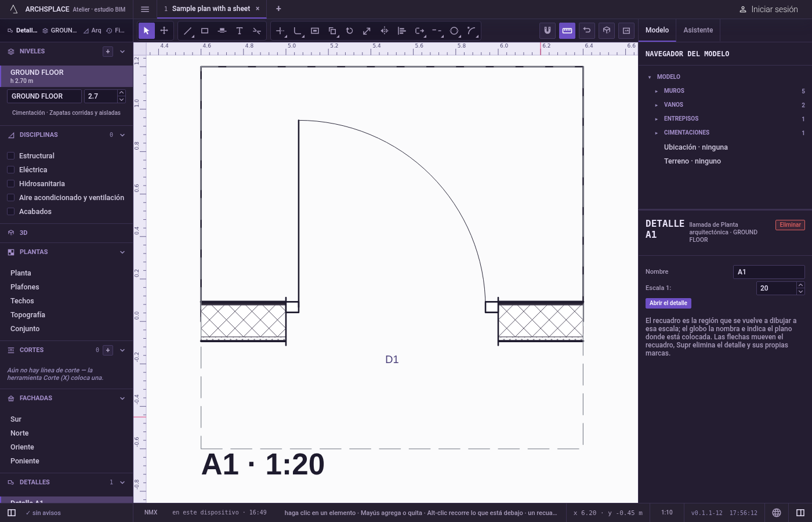Activate the move/pan cross-arrows tool
The image size is (812, 522).
point(164,31)
